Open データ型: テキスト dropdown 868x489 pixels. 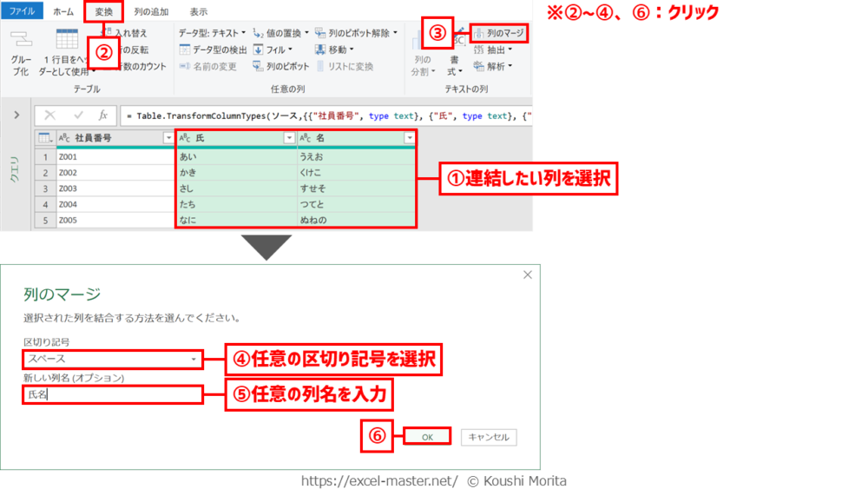(213, 33)
